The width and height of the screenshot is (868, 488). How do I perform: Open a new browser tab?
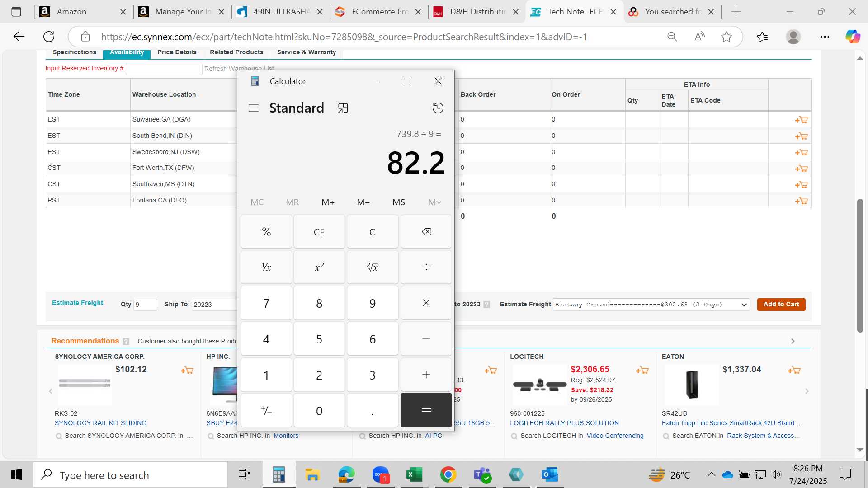[736, 12]
